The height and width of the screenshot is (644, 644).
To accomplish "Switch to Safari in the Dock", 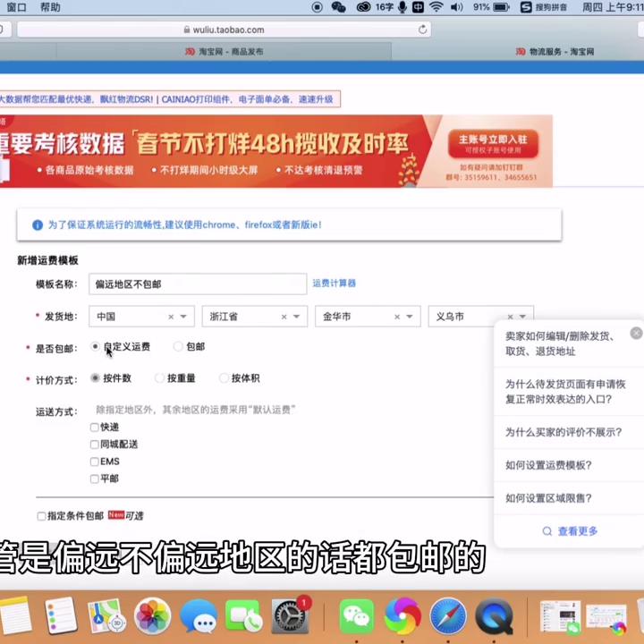I will pyautogui.click(x=448, y=615).
